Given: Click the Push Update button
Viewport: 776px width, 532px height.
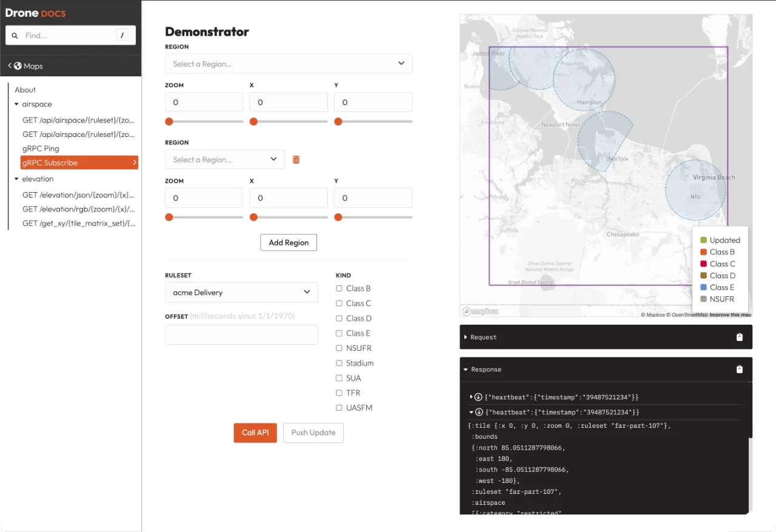Looking at the screenshot, I should [313, 433].
